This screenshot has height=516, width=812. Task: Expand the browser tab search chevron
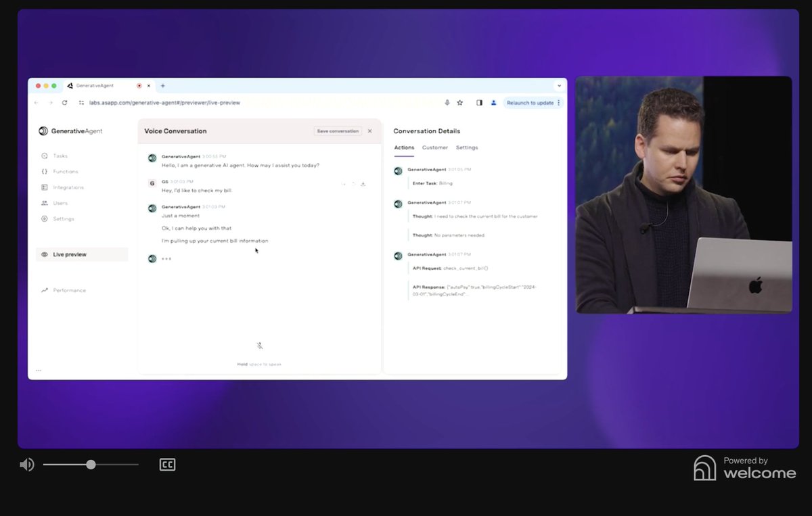click(559, 86)
